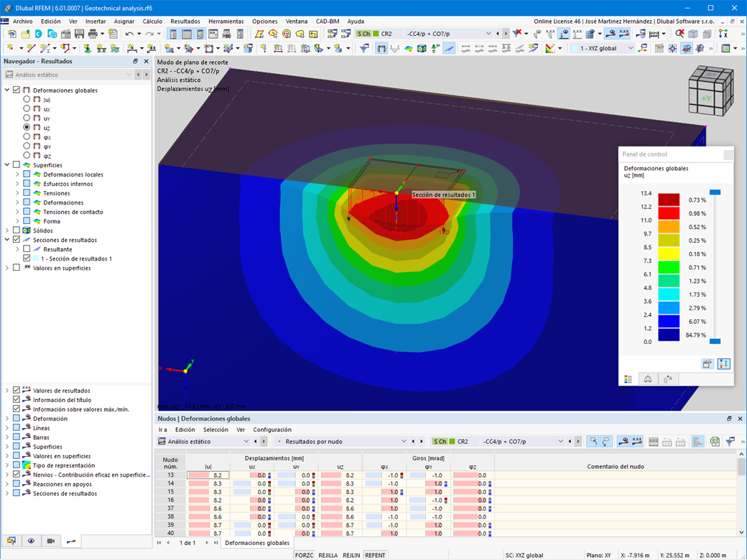Viewport: 747px width, 560px height.
Task: Check the Sólidos checkbox
Action: [17, 230]
